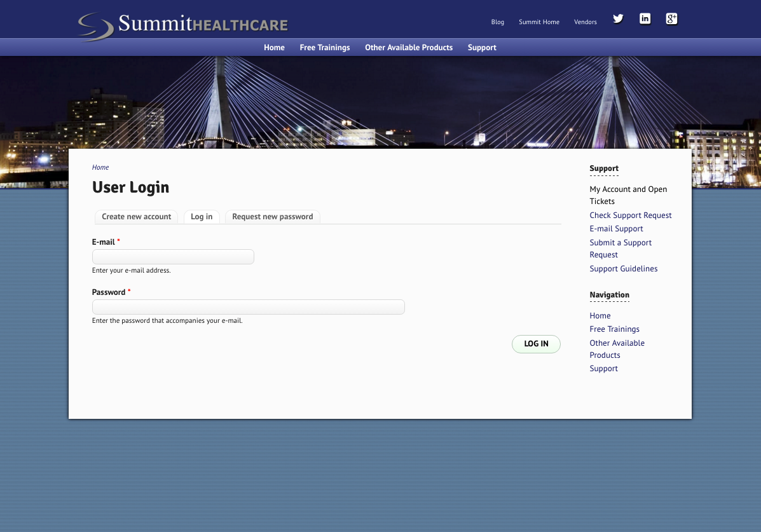Open the Vendors page

585,22
